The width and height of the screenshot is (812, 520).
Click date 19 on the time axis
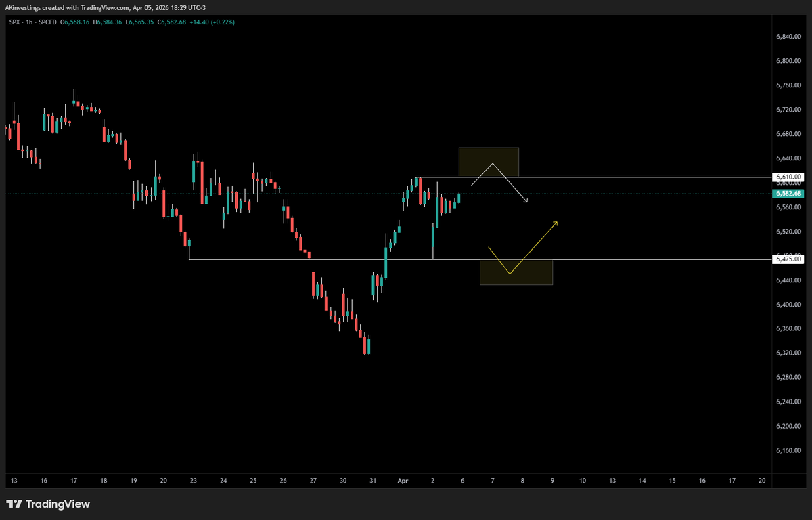[x=133, y=481]
